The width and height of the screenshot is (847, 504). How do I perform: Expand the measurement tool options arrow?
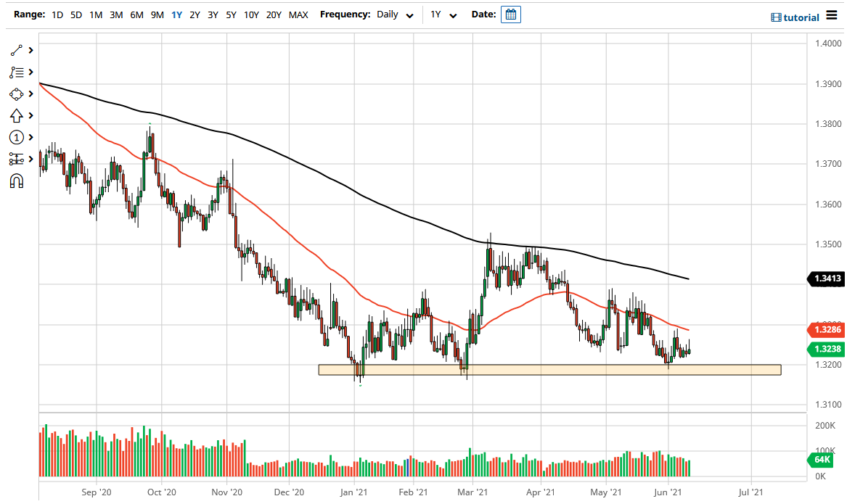[30, 160]
